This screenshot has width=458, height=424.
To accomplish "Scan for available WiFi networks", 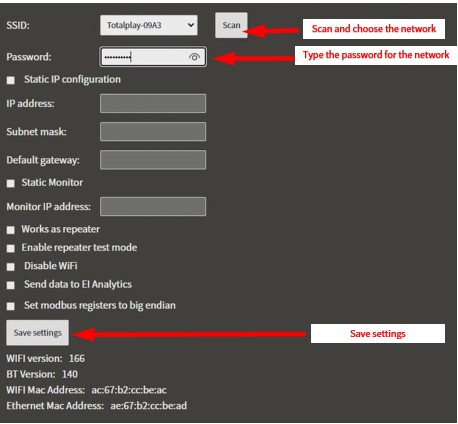I will [x=231, y=25].
